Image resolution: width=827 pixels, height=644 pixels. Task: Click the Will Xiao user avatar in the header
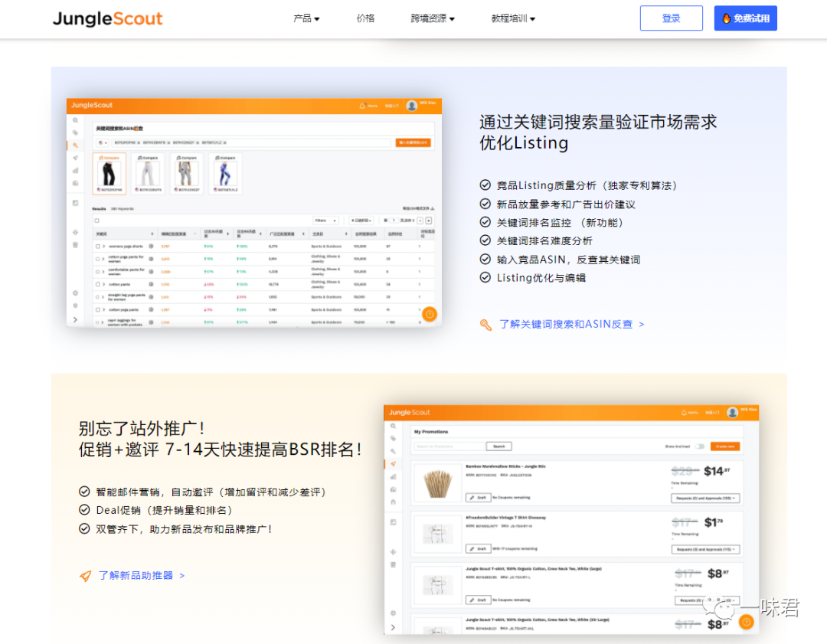(411, 107)
